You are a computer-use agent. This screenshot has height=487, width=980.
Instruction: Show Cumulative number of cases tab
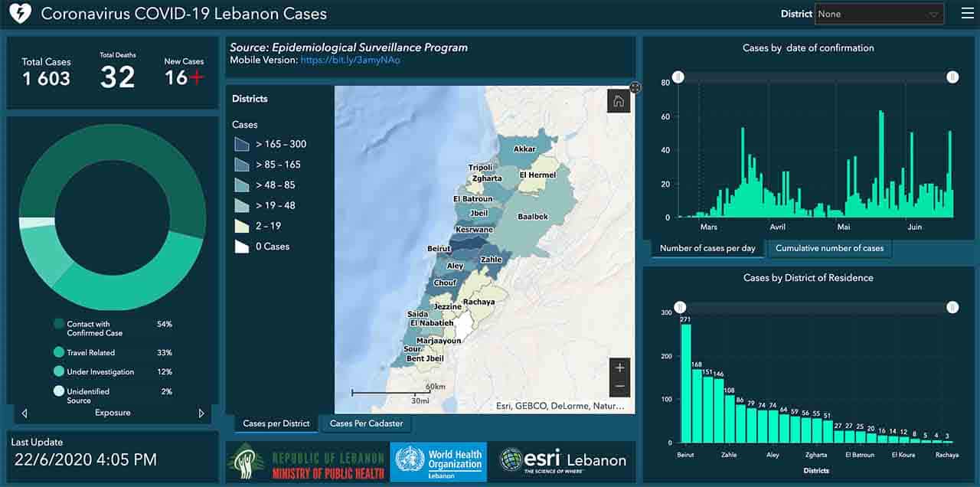pos(829,248)
